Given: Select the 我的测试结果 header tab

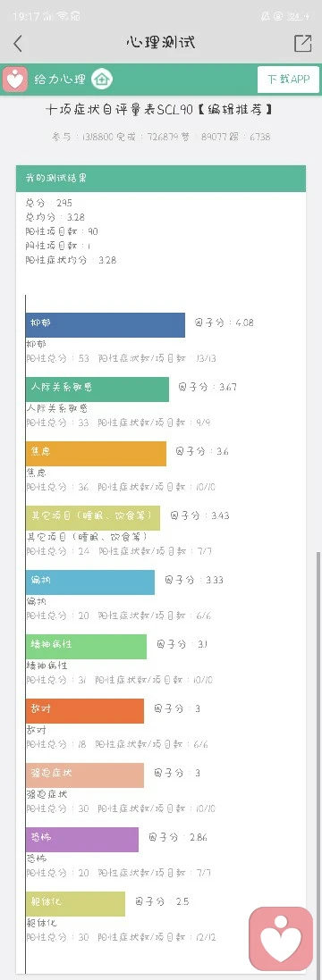Looking at the screenshot, I should 161,178.
